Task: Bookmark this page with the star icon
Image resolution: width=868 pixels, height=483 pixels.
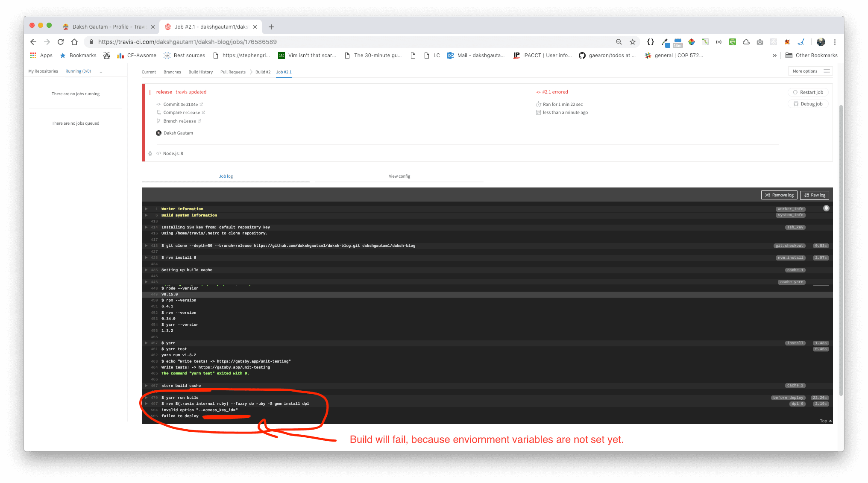Action: coord(633,42)
